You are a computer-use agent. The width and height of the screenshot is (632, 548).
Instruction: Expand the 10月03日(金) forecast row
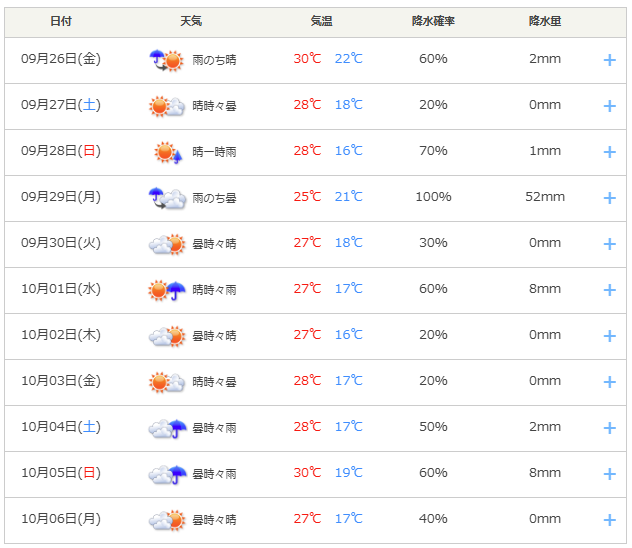609,382
